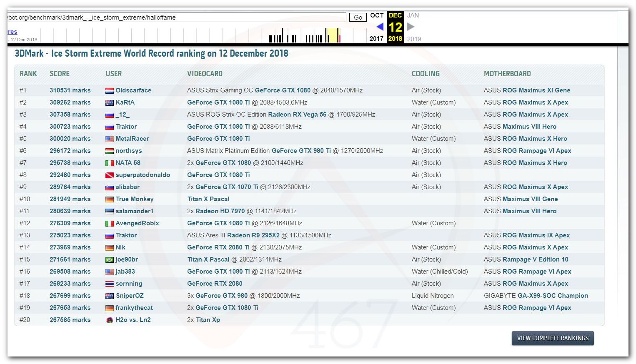
Task: Click the VIDEOCARD column header
Action: 205,74
